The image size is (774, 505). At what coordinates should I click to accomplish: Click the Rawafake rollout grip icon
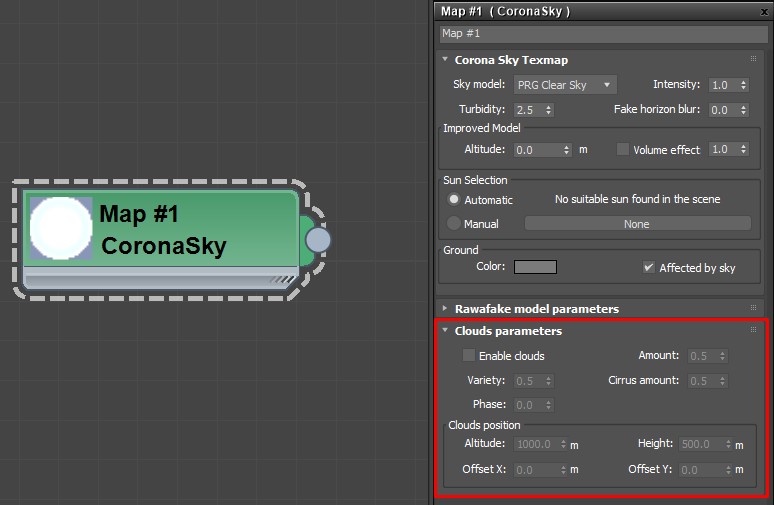click(x=753, y=308)
